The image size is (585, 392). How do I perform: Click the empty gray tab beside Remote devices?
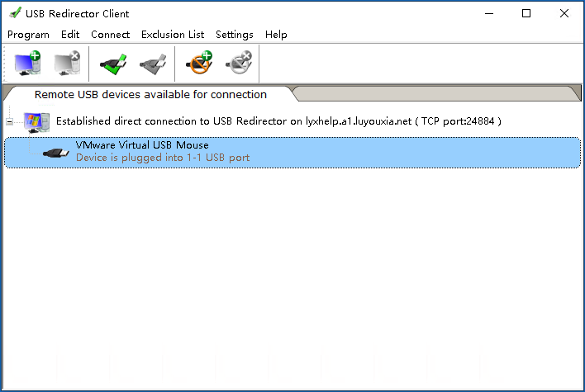435,93
